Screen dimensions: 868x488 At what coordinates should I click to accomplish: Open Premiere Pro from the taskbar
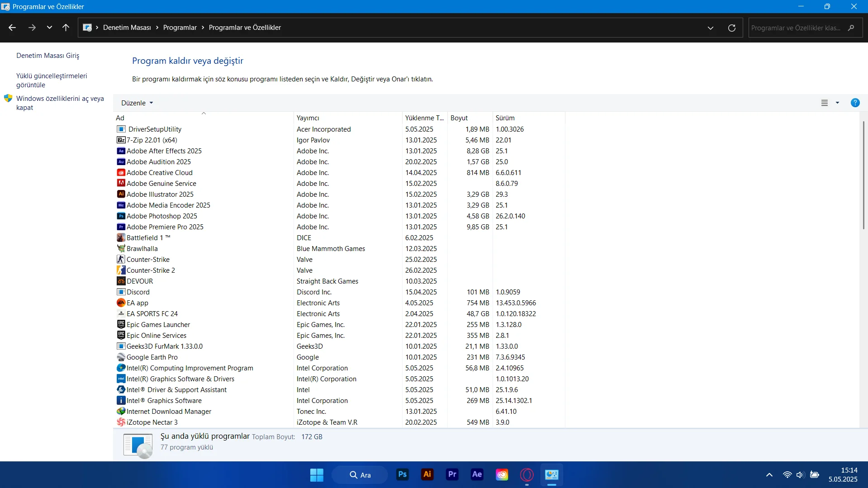click(x=452, y=474)
